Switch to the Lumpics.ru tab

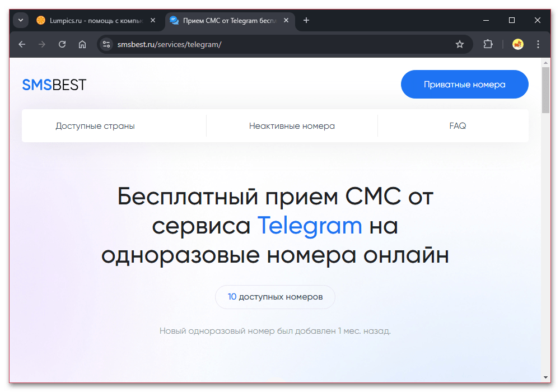96,21
